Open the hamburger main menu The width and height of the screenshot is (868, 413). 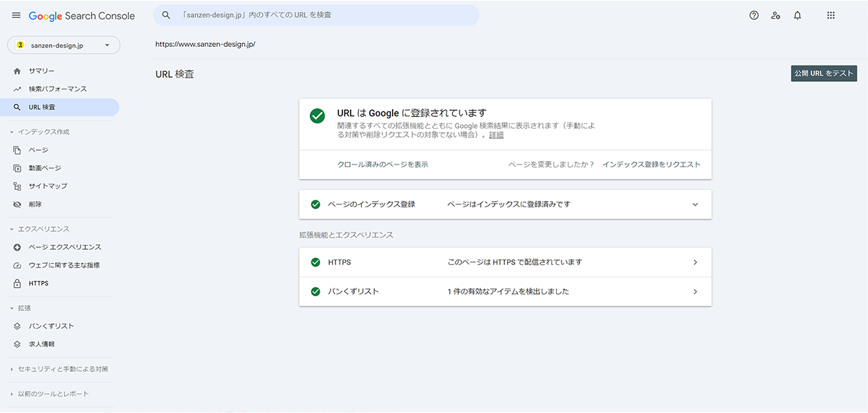[16, 15]
